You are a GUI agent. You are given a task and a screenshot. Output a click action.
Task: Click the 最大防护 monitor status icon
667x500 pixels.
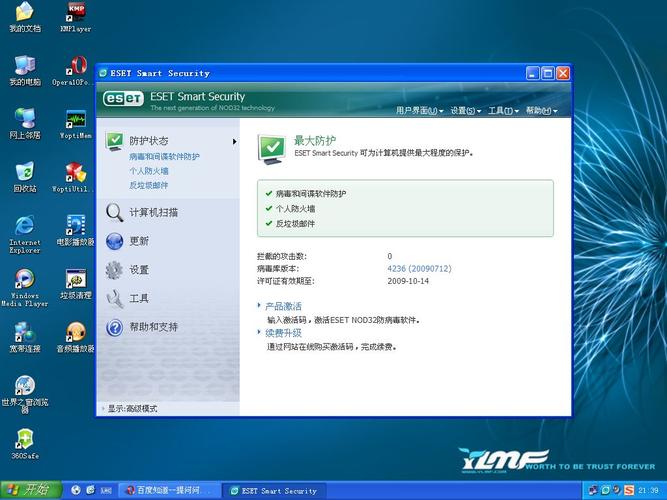(271, 149)
